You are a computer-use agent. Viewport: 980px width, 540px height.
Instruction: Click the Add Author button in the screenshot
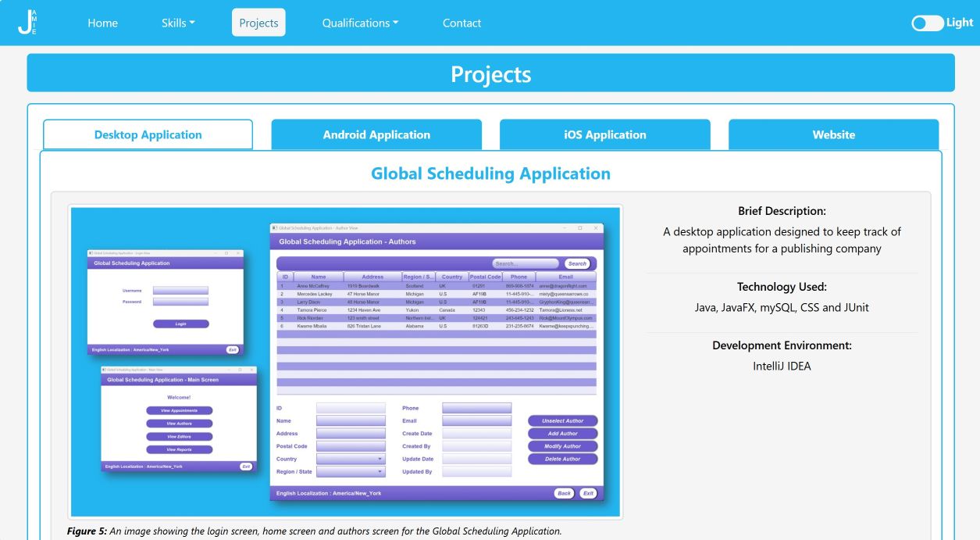pyautogui.click(x=562, y=433)
